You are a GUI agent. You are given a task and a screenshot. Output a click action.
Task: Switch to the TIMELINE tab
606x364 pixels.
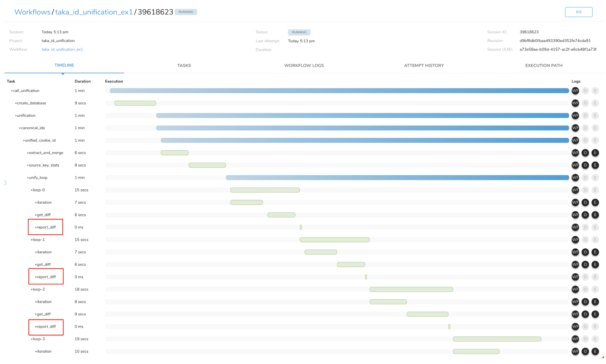[x=64, y=65]
